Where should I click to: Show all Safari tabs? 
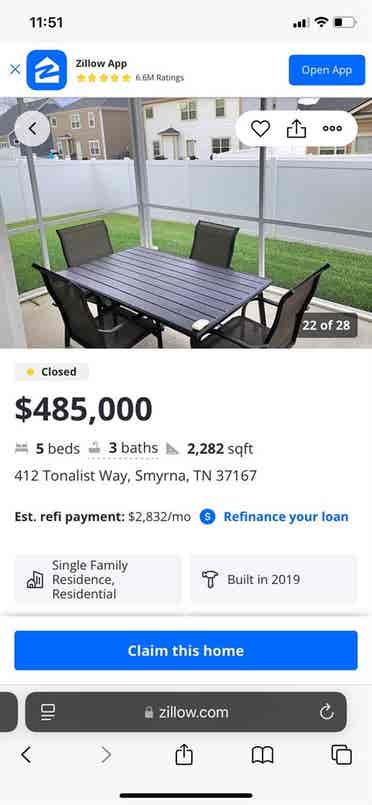pos(341,755)
